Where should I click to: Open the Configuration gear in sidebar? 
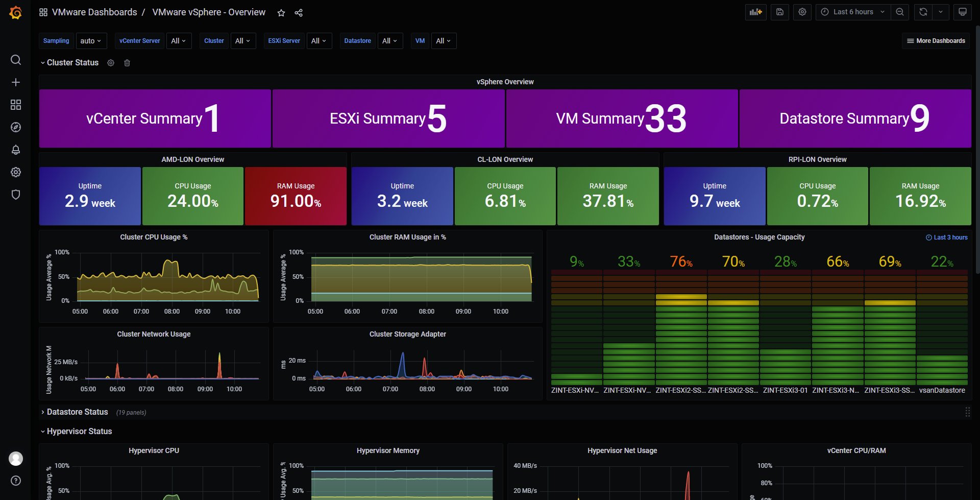16,172
